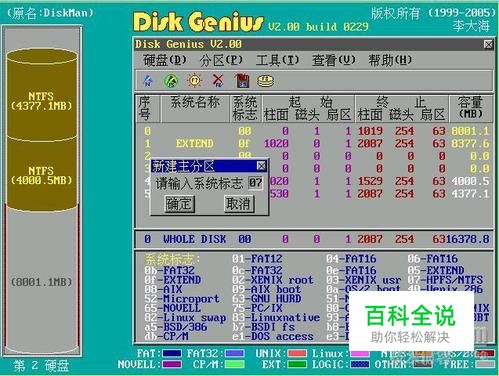Click the 01-FAT12 system flag entry

pyautogui.click(x=257, y=259)
